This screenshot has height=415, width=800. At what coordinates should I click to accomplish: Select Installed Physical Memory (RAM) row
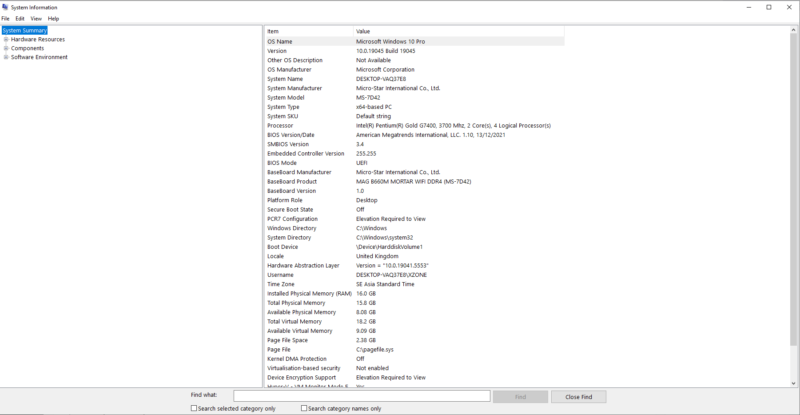(414, 294)
